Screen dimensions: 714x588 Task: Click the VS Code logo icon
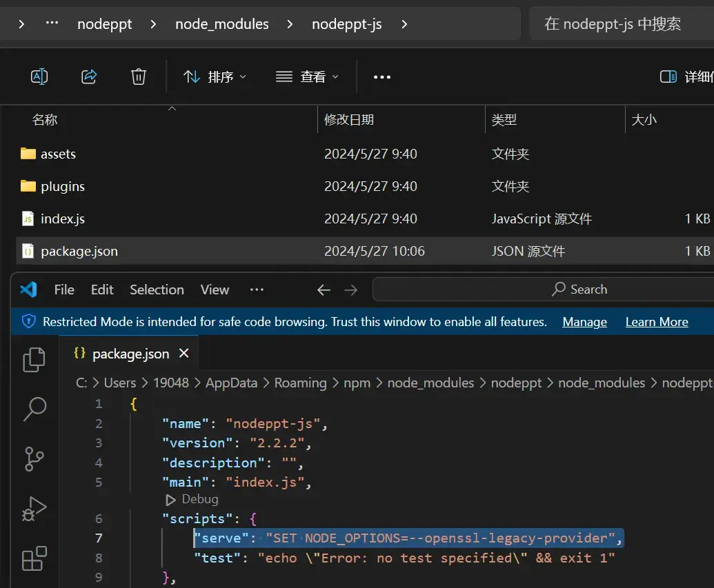29,290
